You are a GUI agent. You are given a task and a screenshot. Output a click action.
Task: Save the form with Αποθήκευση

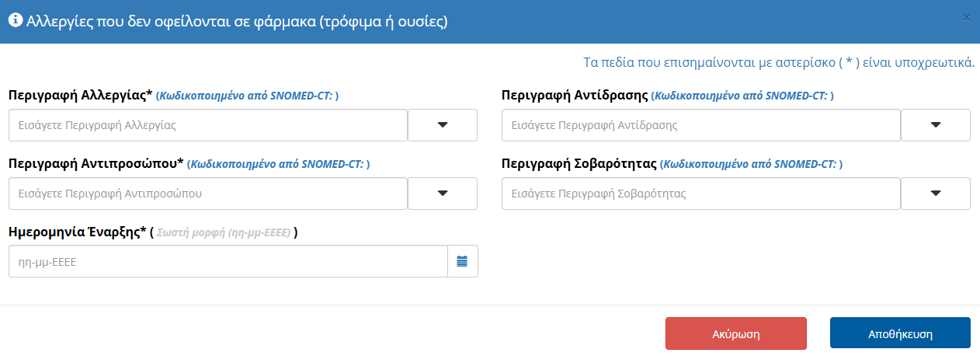tap(900, 333)
